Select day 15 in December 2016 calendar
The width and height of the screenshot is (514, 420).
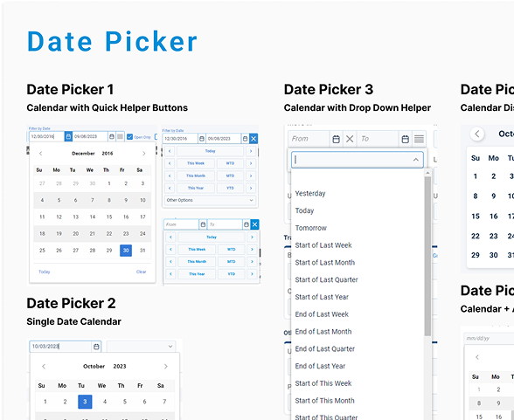109,217
